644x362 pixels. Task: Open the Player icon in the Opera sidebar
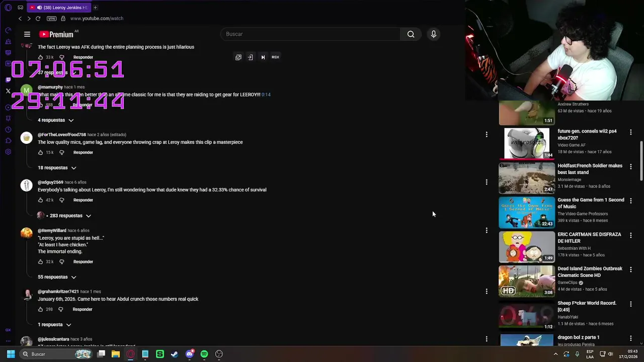[x=8, y=107]
